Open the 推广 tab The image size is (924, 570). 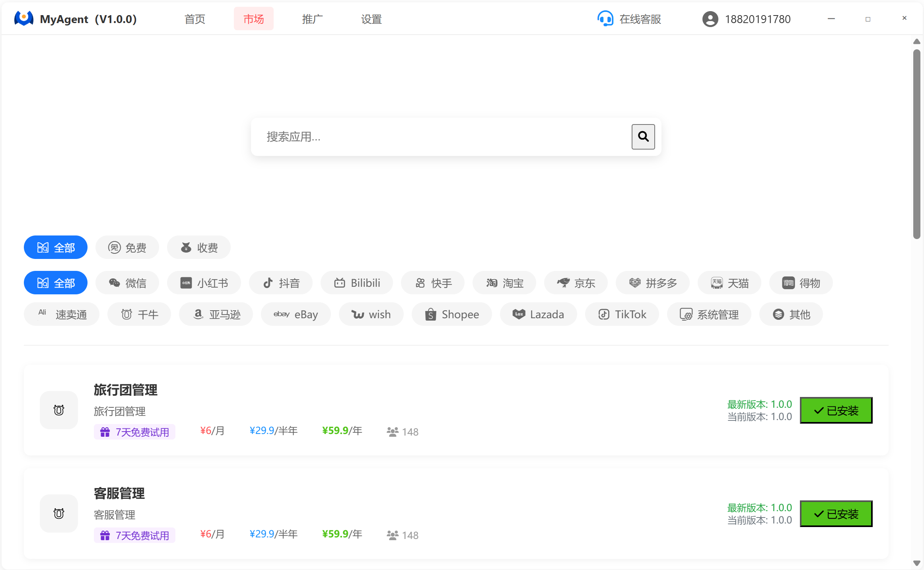pos(312,19)
